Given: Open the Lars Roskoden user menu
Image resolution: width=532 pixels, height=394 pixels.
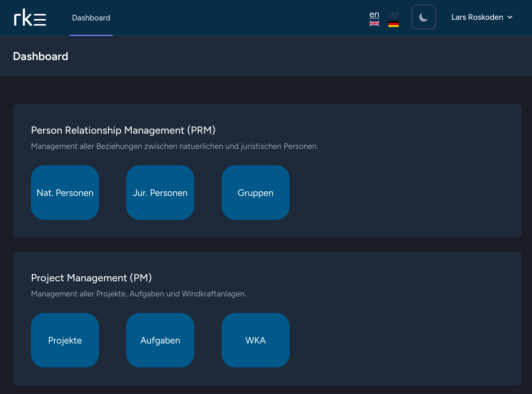Looking at the screenshot, I should [x=477, y=17].
